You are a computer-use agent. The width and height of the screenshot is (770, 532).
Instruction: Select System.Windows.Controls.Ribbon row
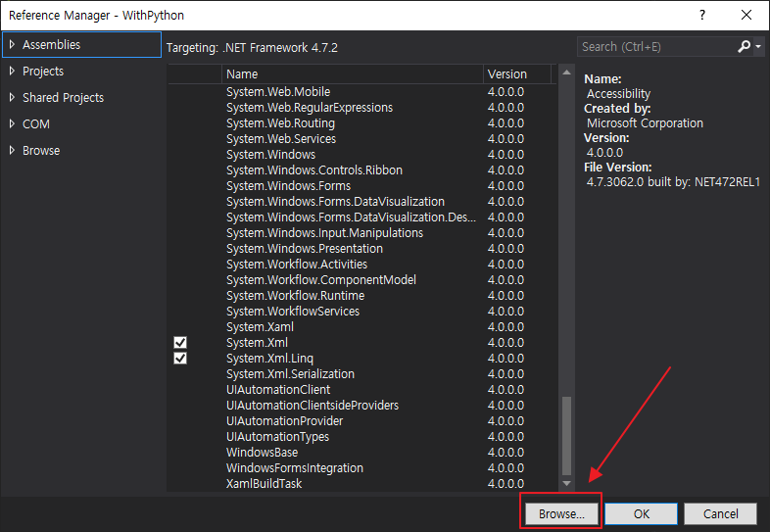click(x=361, y=170)
